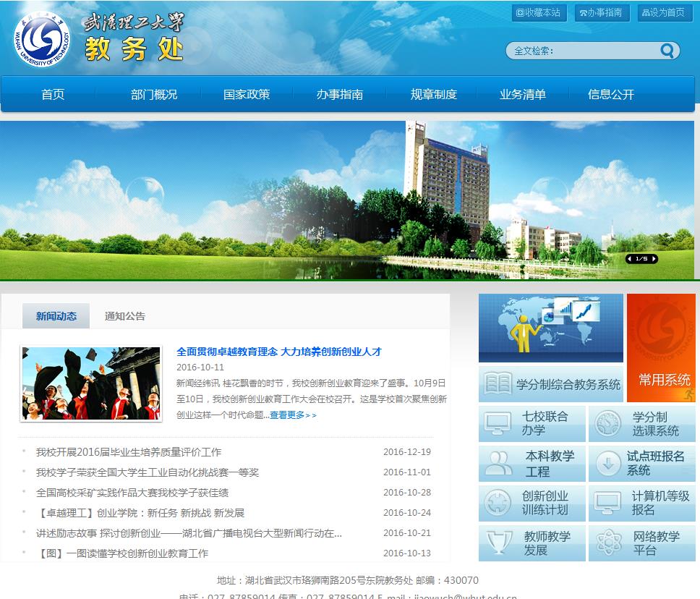
Task: Open 国家政策 menu item
Action: 247,94
